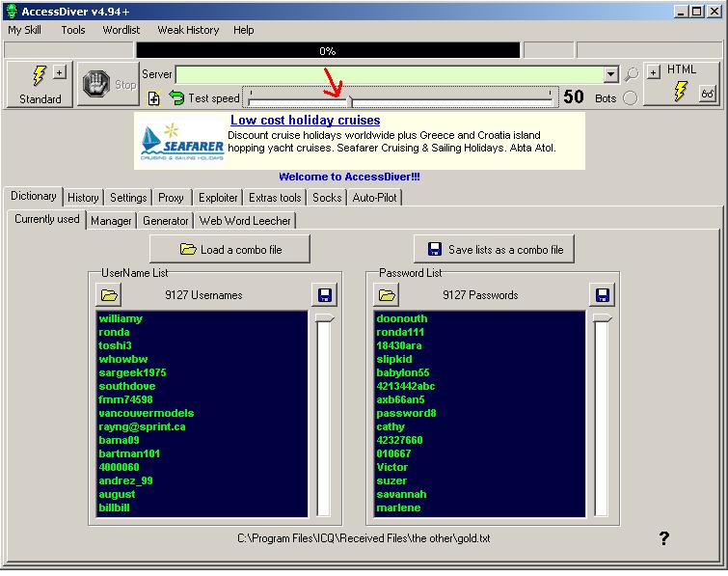Select the Web Word Leecher tab
728x576 pixels.
[x=245, y=221]
